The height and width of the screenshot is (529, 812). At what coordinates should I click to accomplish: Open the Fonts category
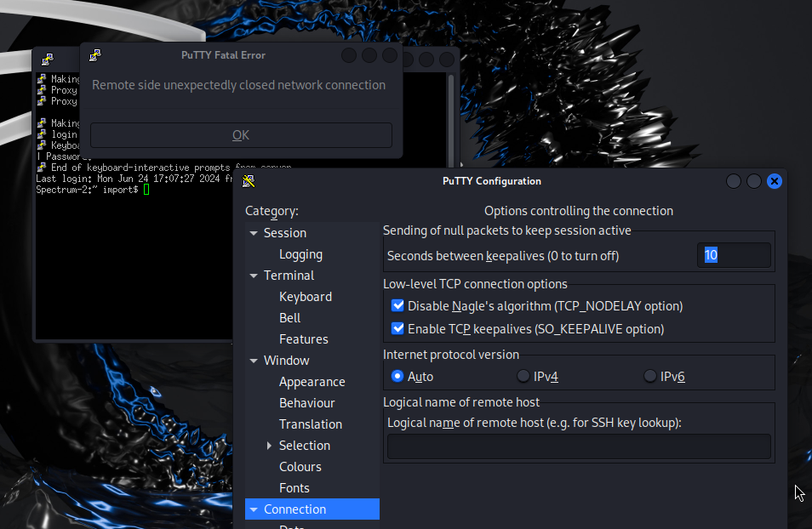tap(294, 487)
